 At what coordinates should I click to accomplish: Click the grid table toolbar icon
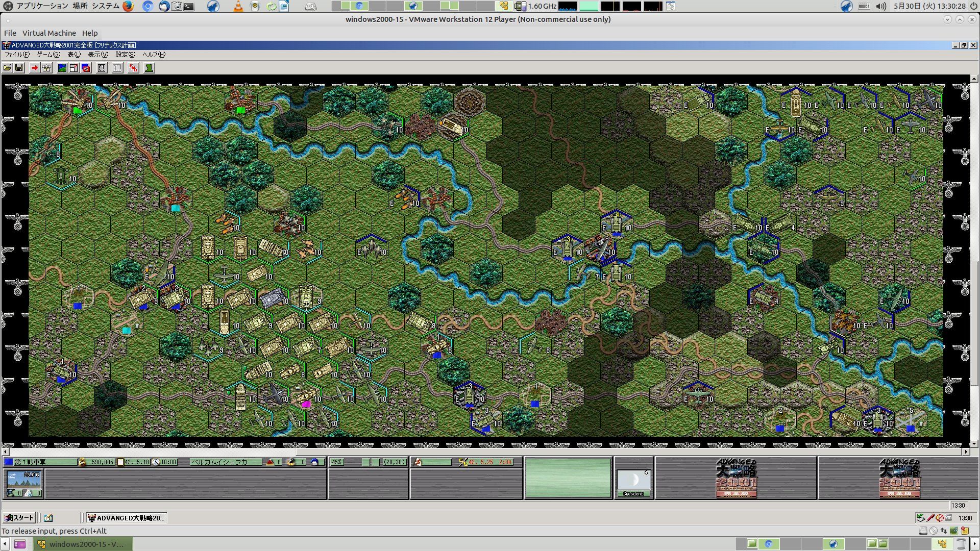pos(102,68)
